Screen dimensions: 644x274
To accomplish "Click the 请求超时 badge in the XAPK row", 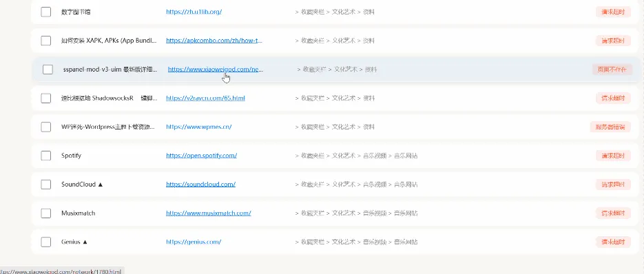I will pos(613,41).
